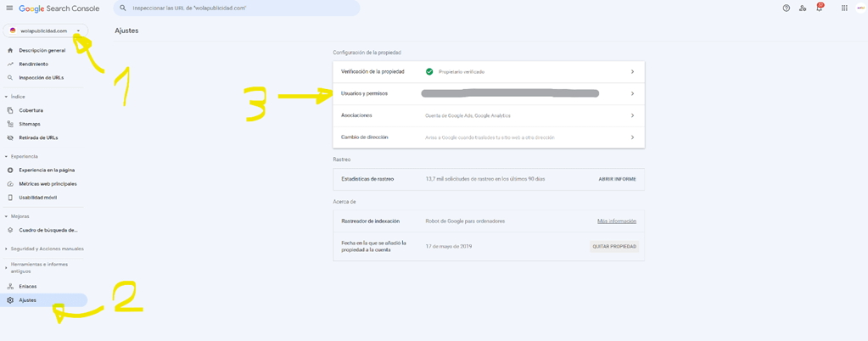Screen dimensions: 868x341
Task: Click 'Cuenta de Google Ads, Google Analytics' text
Action: pos(468,115)
